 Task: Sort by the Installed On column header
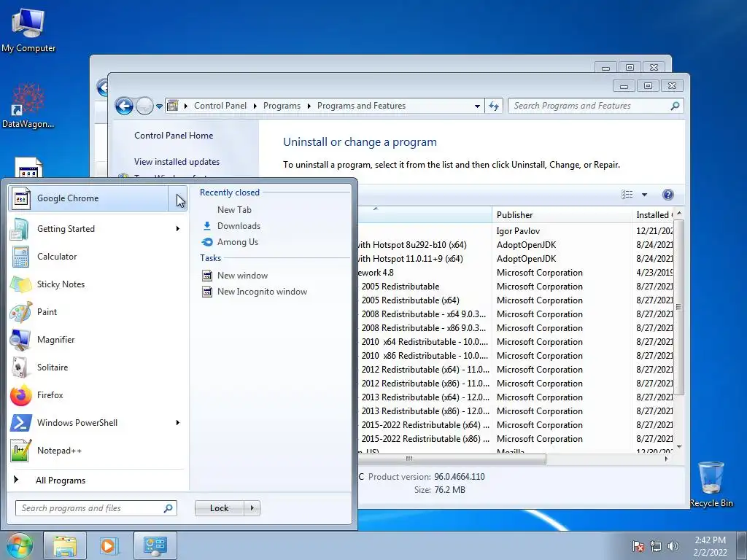653,215
